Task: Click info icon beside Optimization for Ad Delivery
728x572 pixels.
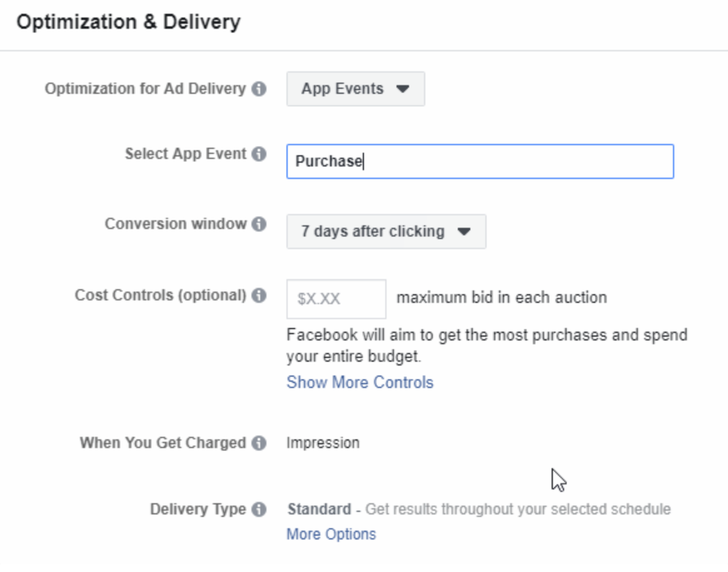Action: [259, 89]
